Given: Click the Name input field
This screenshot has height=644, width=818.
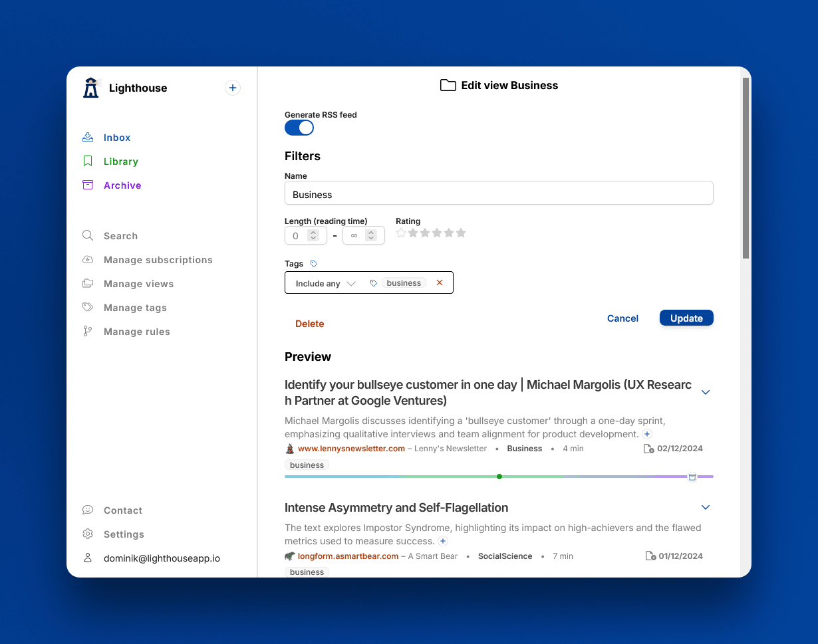Looking at the screenshot, I should (499, 195).
